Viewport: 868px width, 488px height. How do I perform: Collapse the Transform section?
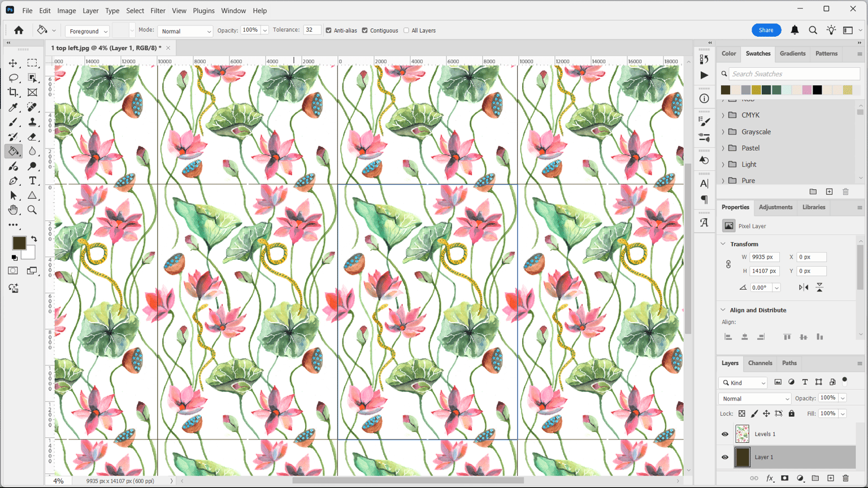click(x=723, y=244)
